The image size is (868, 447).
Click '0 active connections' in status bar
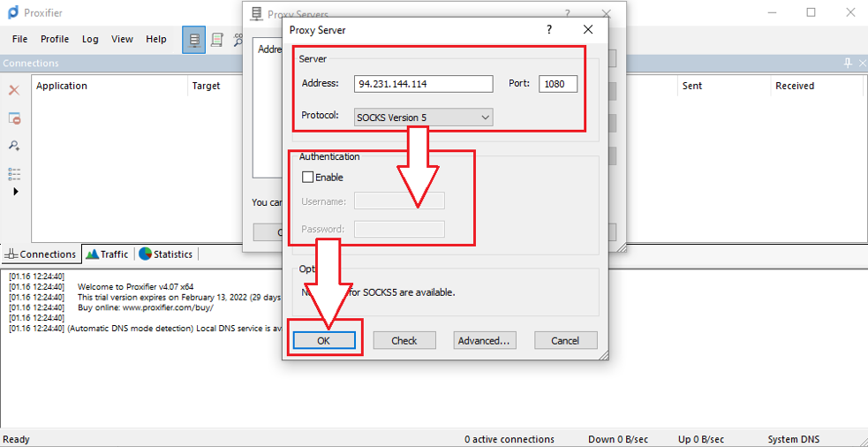pyautogui.click(x=509, y=439)
